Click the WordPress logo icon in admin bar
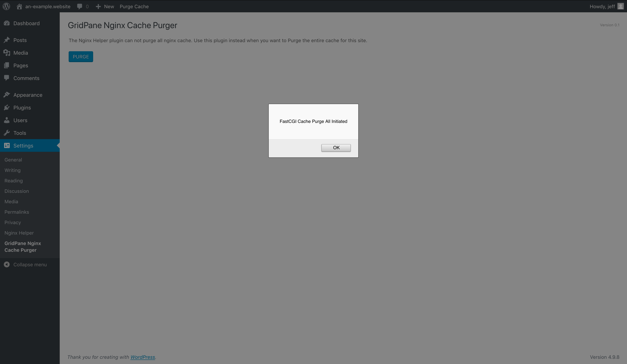 point(6,6)
